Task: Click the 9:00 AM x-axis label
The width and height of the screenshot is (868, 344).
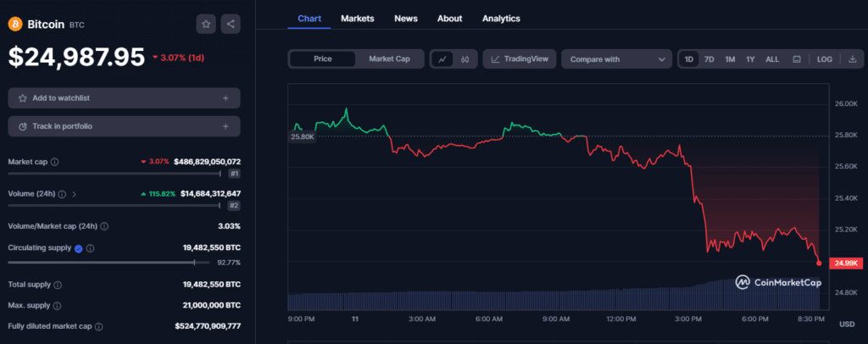Action: tap(556, 319)
